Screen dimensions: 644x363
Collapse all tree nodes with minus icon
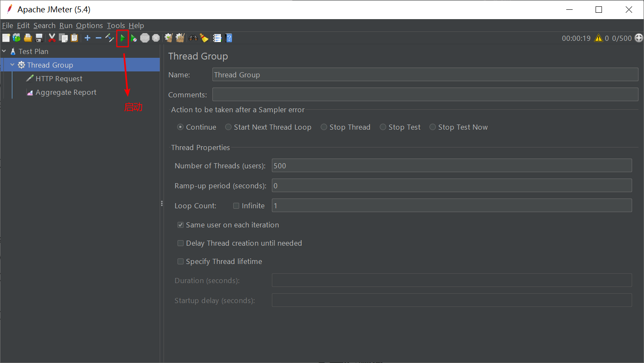[x=99, y=38]
